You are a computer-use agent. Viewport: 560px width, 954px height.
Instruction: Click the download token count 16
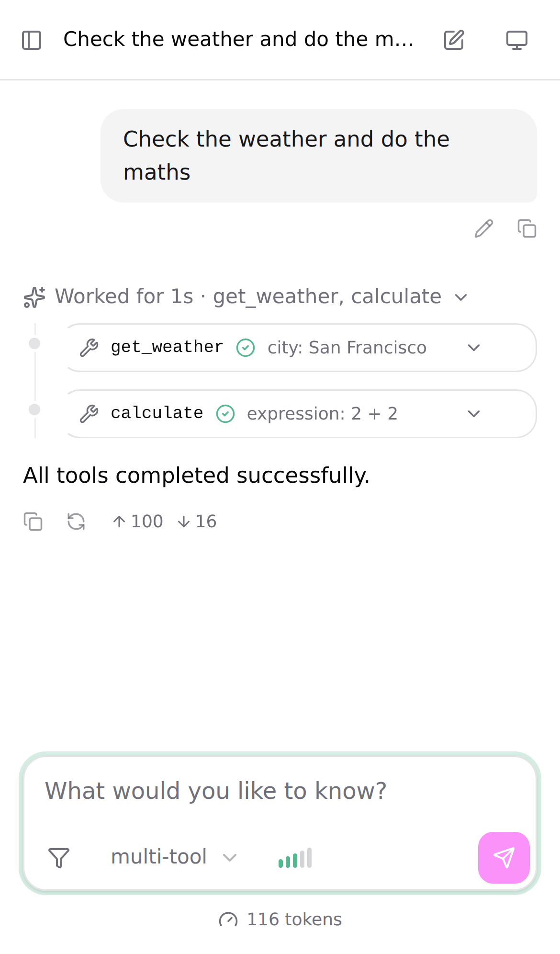tap(197, 521)
